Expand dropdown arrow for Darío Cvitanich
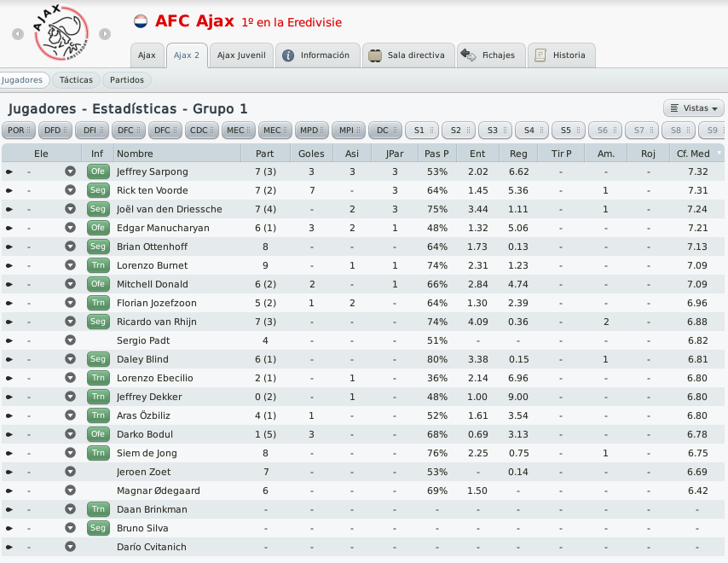728x563 pixels. tap(70, 547)
